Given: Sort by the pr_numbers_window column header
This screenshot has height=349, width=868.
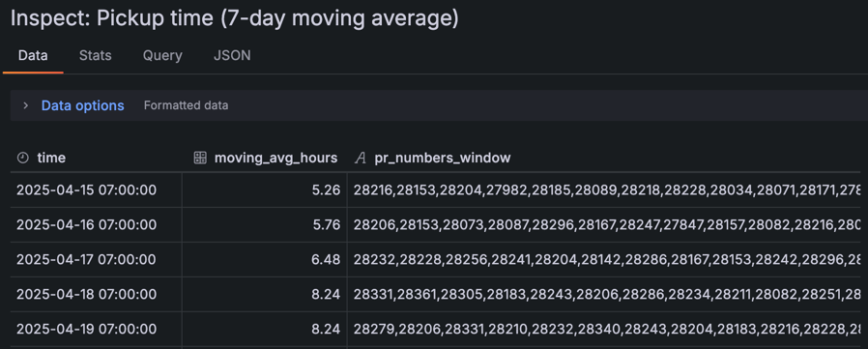Looking at the screenshot, I should tap(443, 158).
